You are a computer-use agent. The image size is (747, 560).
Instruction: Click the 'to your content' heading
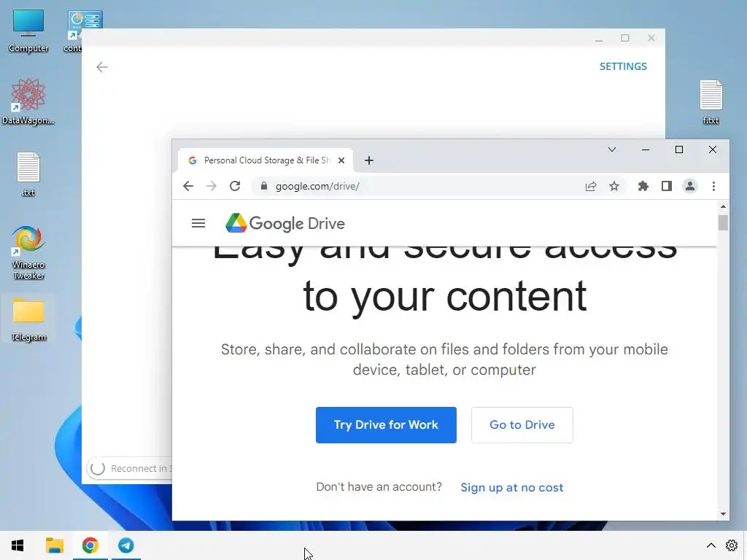444,296
